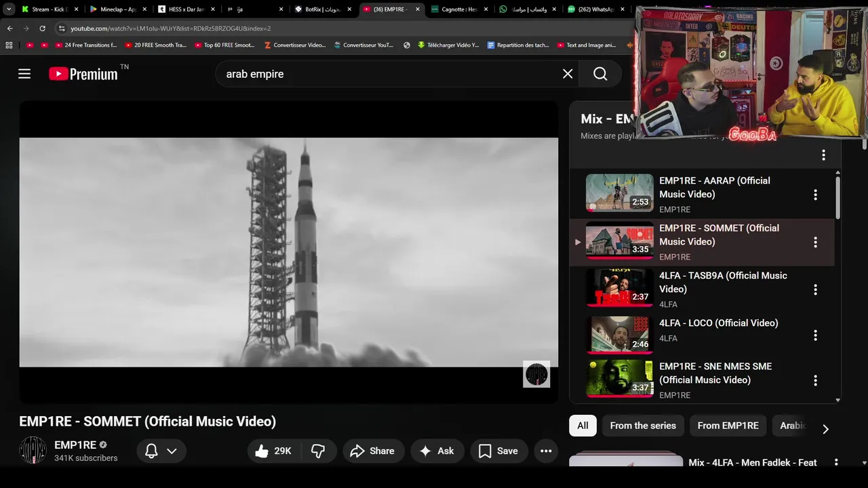This screenshot has height=488, width=868.
Task: Open options for 4LFA - TASB9A item
Action: pyautogui.click(x=815, y=289)
